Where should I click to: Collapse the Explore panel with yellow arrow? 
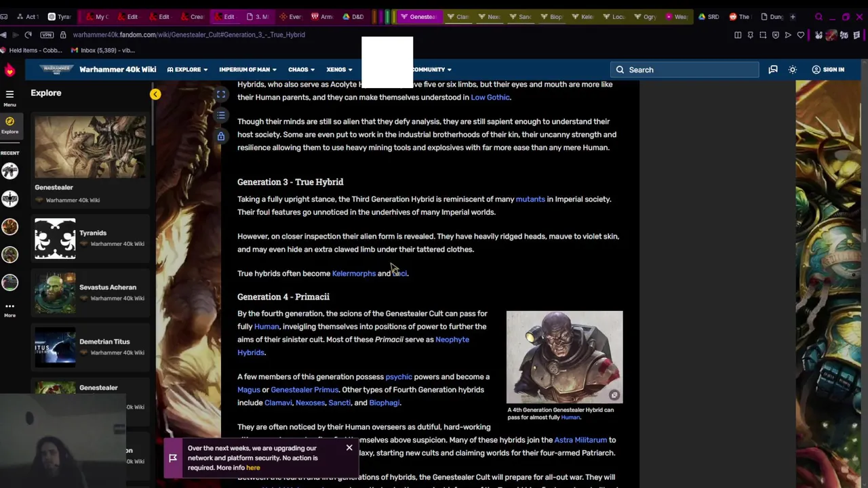(x=155, y=94)
